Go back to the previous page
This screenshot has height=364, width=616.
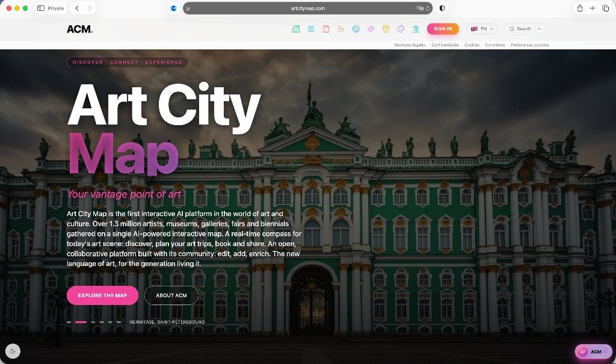[77, 8]
